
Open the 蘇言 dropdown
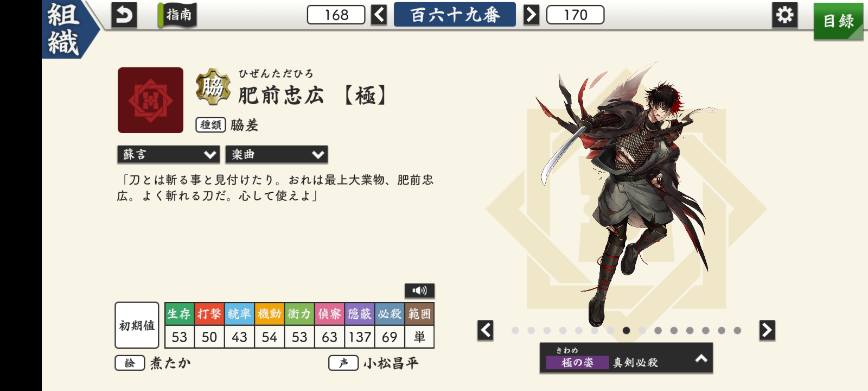click(168, 155)
